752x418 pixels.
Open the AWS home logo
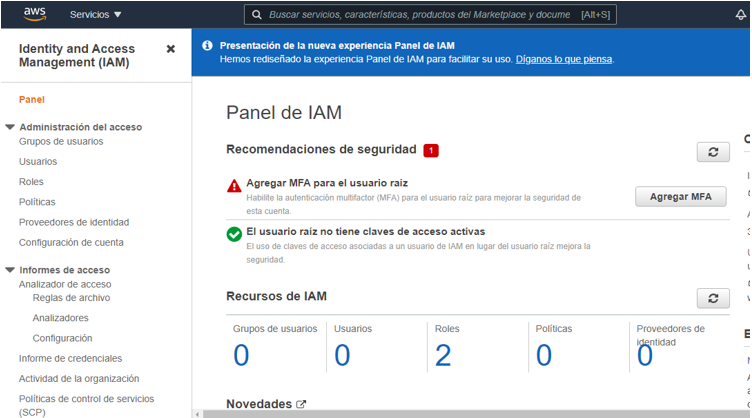pyautogui.click(x=35, y=14)
